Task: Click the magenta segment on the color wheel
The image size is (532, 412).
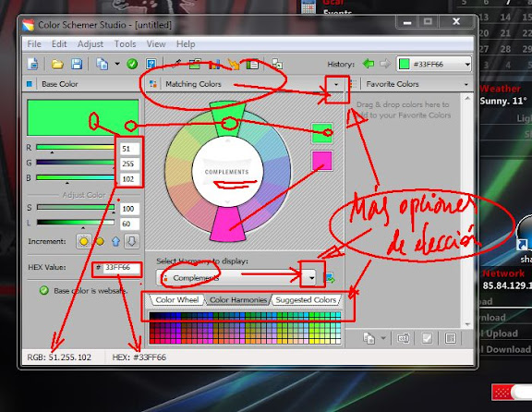Action: click(x=227, y=224)
